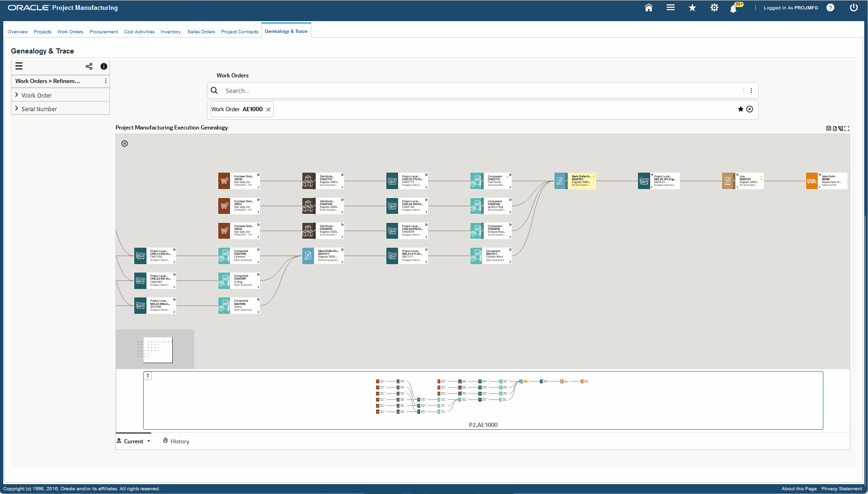
Task: Open Current view dropdown arrow
Action: [x=149, y=441]
